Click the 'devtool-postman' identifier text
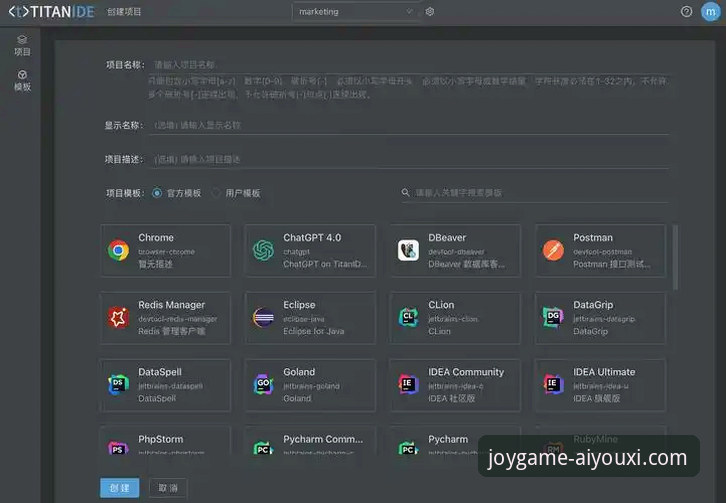This screenshot has width=726, height=503. click(602, 252)
